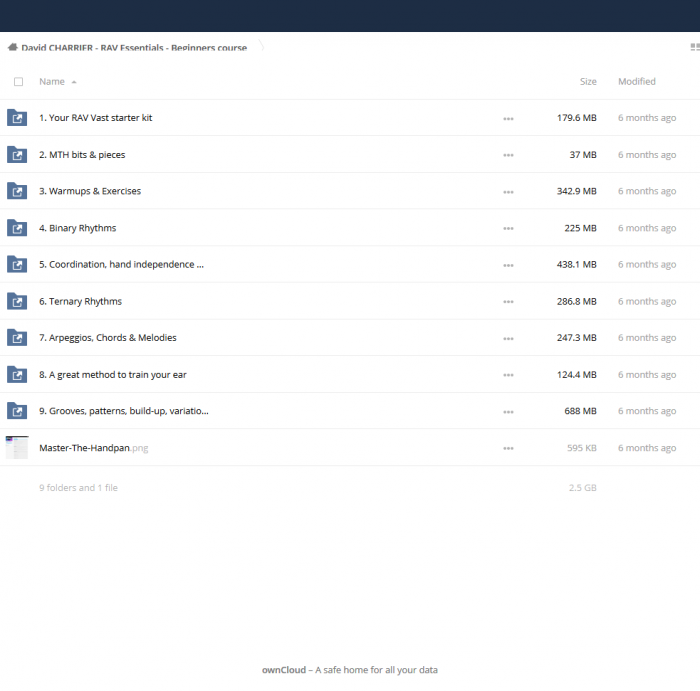Click folder icon for Arpeggios, Chords & Melodies
The height and width of the screenshot is (691, 700).
click(x=17, y=338)
